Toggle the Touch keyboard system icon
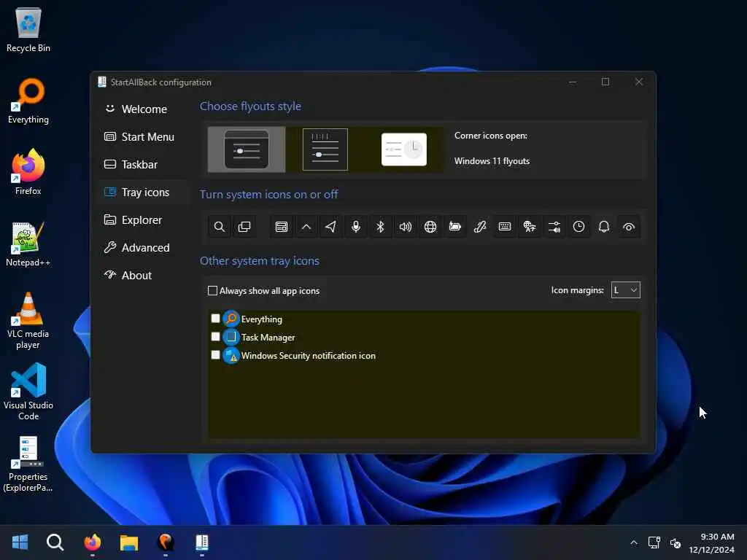 [505, 227]
